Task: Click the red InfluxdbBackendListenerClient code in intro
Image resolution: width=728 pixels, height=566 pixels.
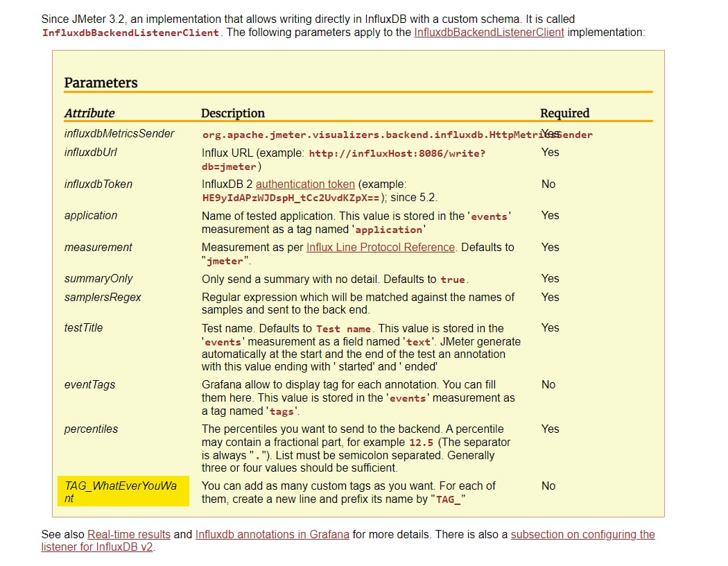Action: [130, 33]
